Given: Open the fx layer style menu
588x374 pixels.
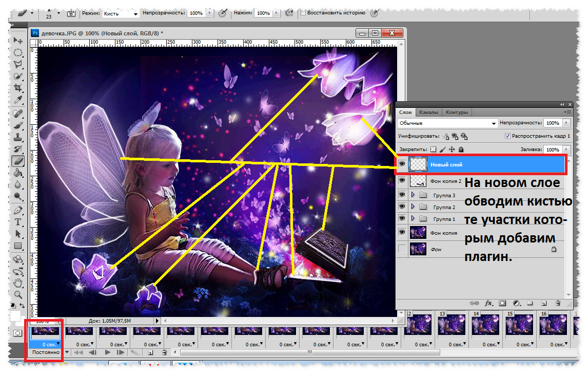Looking at the screenshot, I should tap(488, 303).
